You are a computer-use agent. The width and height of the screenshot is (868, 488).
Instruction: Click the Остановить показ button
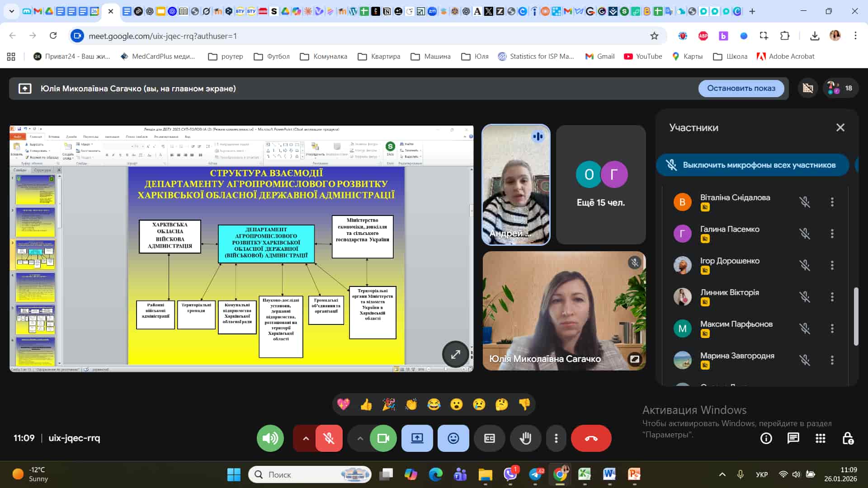[741, 89]
